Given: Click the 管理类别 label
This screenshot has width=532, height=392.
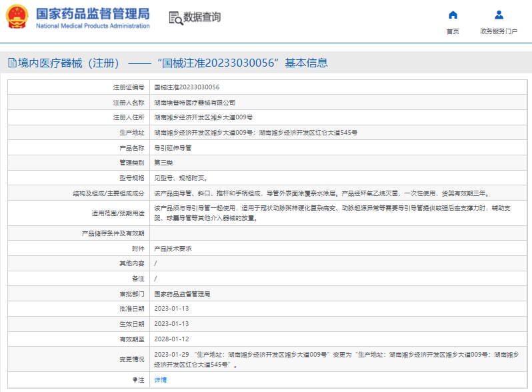Looking at the screenshot, I should [x=131, y=163].
